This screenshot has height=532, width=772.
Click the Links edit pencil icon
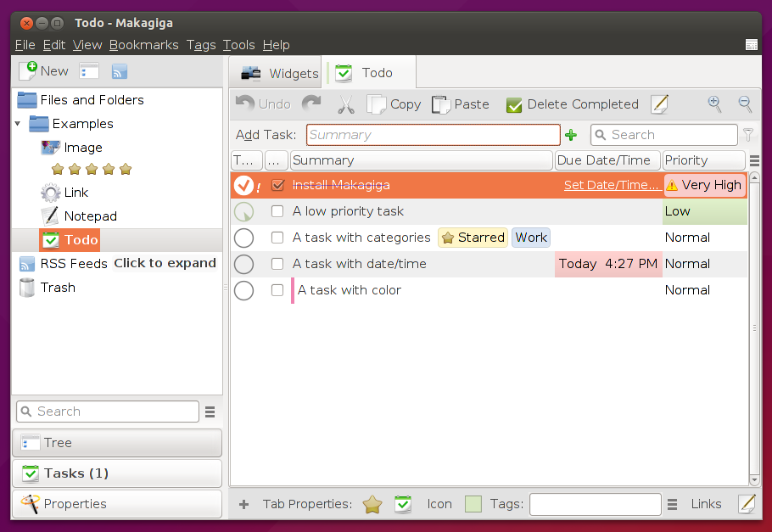click(747, 504)
